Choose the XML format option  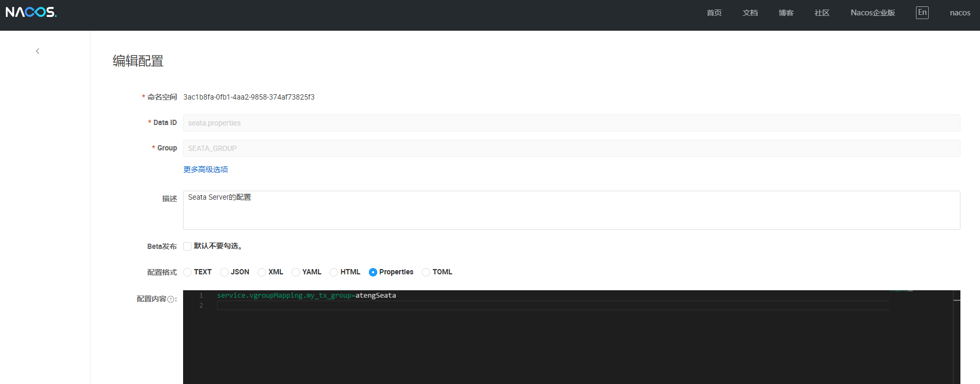pos(262,272)
